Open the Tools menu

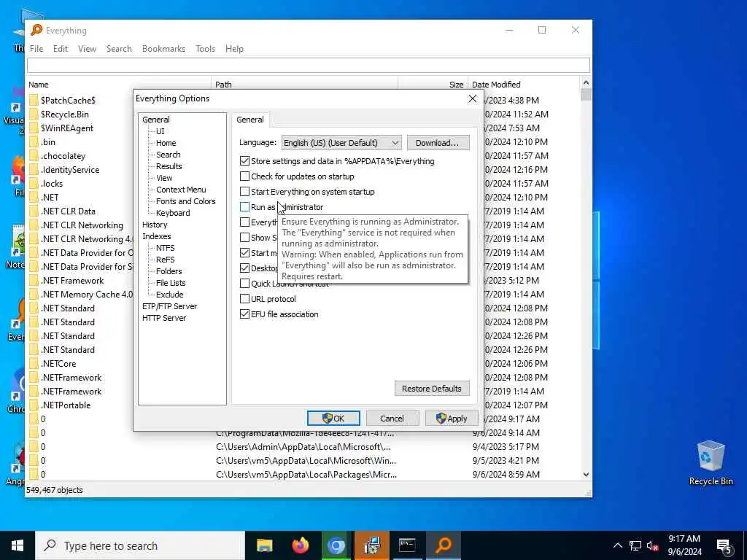[205, 49]
